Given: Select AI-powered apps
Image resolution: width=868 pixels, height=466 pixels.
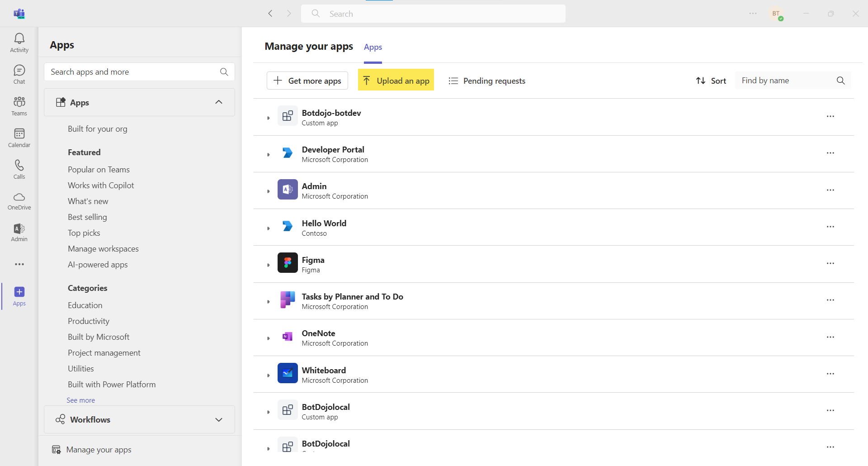Looking at the screenshot, I should [98, 265].
